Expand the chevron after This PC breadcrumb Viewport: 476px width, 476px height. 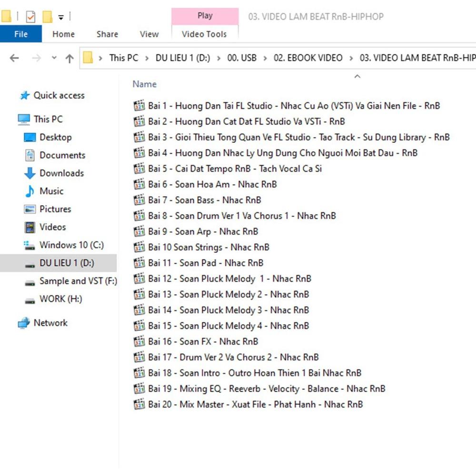(147, 58)
